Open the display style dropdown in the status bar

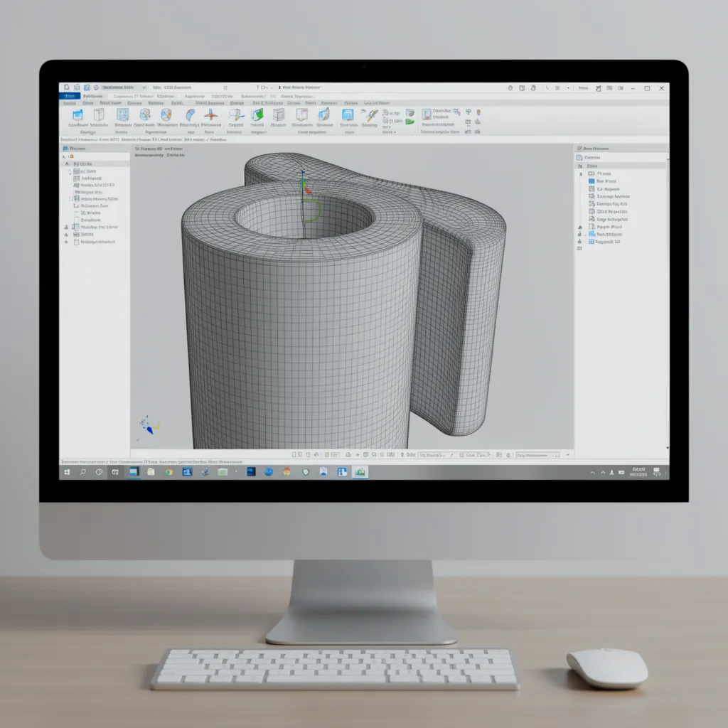point(538,453)
